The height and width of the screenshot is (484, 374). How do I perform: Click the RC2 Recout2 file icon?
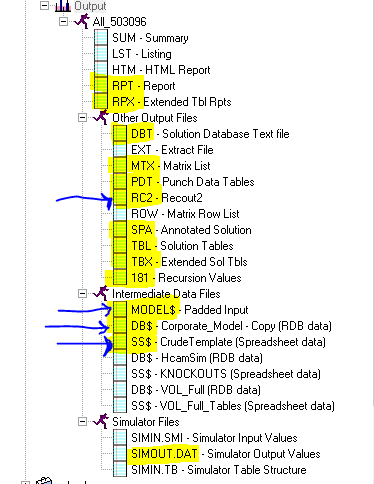pyautogui.click(x=120, y=198)
